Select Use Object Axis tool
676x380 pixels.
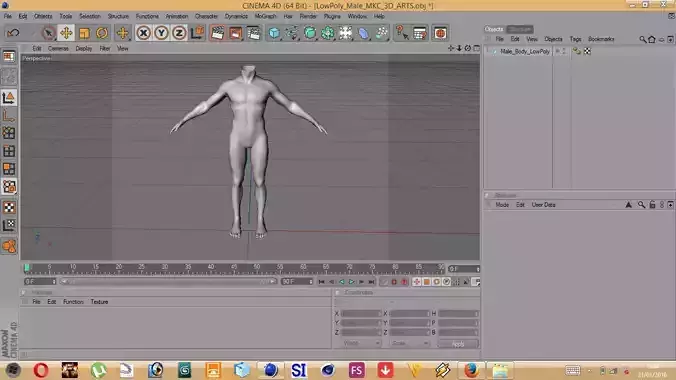click(x=9, y=116)
